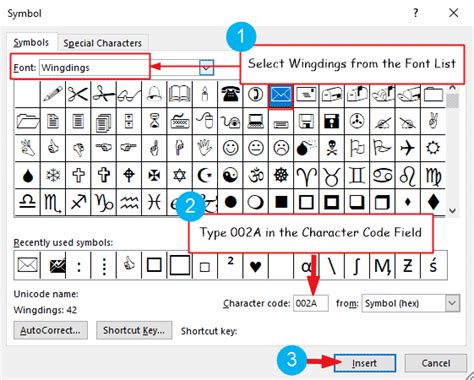Select the Libra zodiac symbol

pyautogui.click(x=27, y=202)
